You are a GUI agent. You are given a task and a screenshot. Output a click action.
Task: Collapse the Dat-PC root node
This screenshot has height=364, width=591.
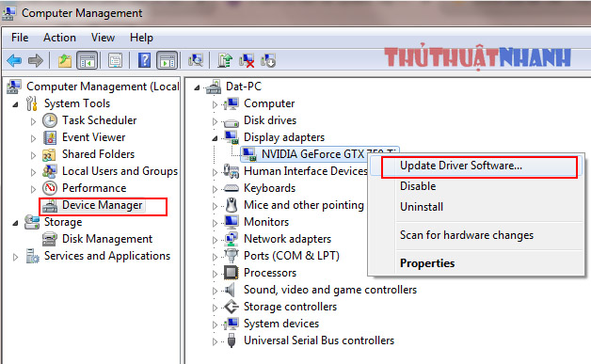[x=197, y=87]
